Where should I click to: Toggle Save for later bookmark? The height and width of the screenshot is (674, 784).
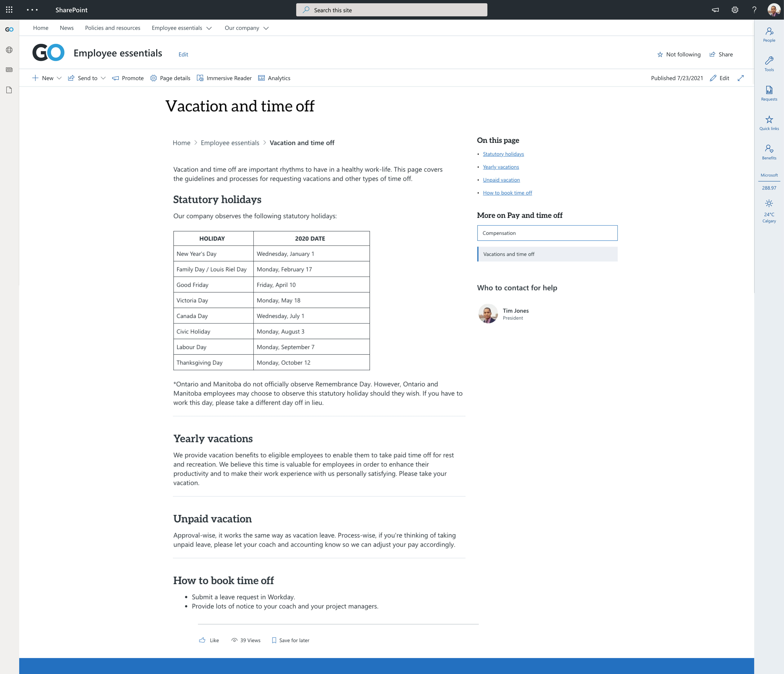[274, 640]
